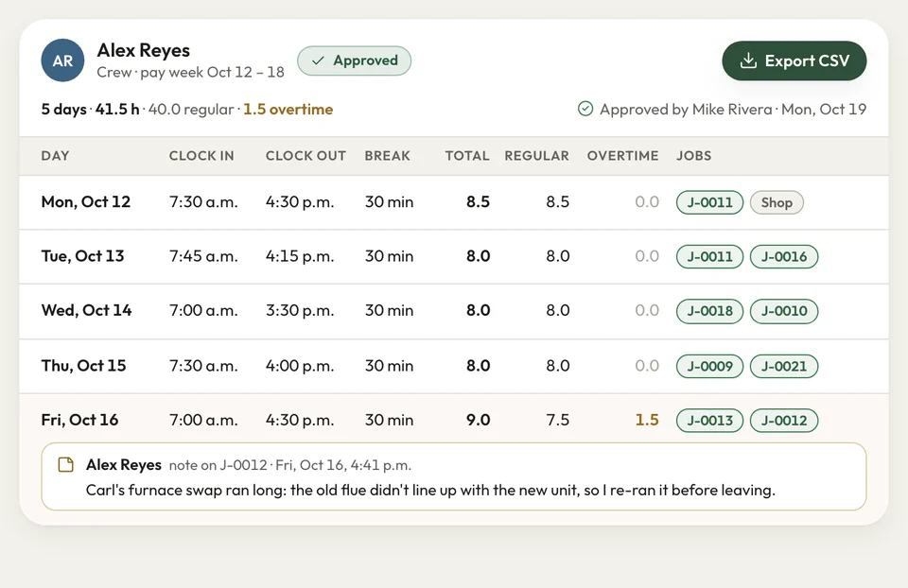Click the REGULAR column header
The height and width of the screenshot is (588, 908).
point(537,156)
